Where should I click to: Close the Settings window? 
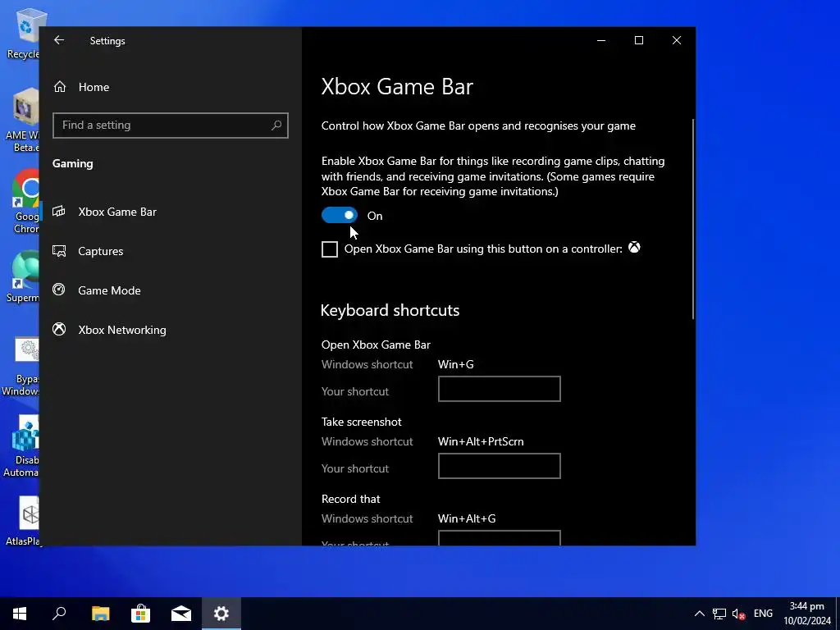[x=677, y=40]
